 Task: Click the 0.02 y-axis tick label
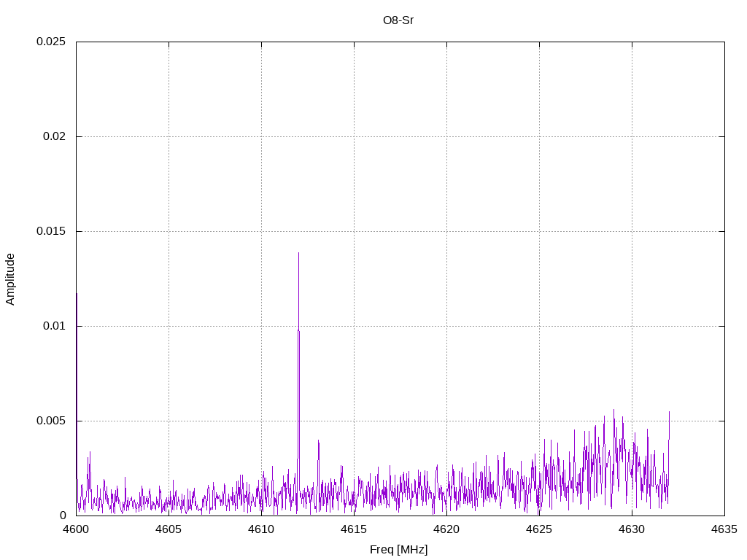(x=54, y=136)
